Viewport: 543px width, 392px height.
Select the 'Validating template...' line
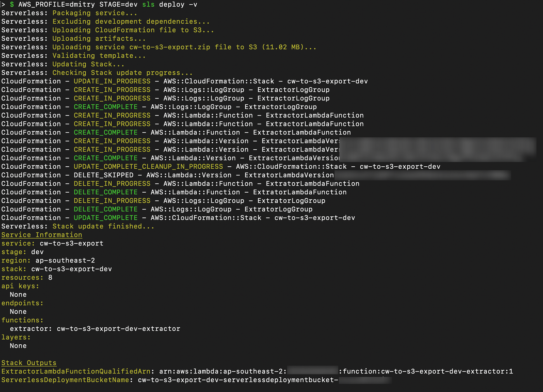click(73, 56)
